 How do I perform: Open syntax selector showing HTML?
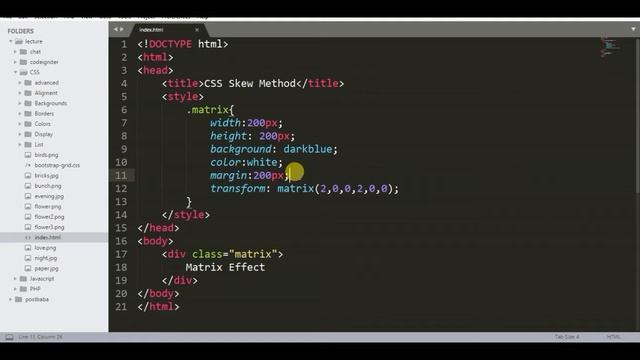click(x=613, y=337)
